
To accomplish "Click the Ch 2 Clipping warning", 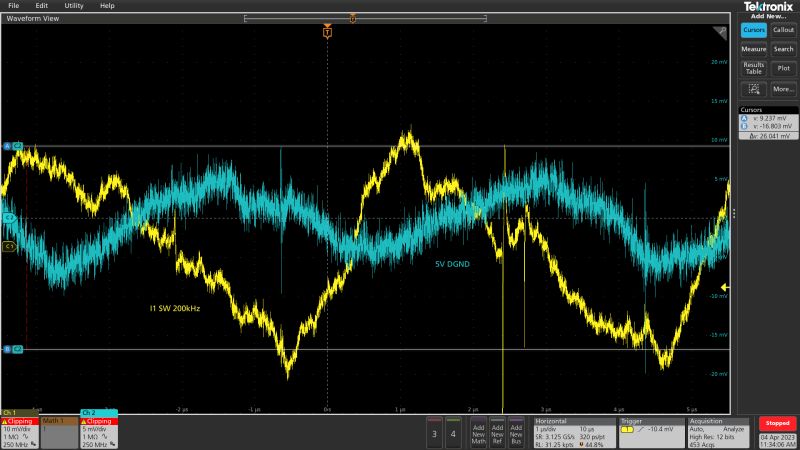I will point(99,421).
